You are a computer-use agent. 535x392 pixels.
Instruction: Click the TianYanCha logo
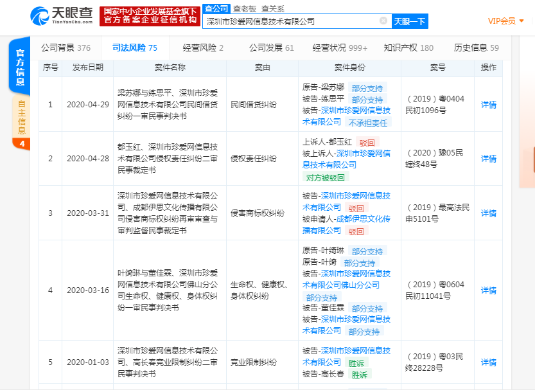point(62,15)
